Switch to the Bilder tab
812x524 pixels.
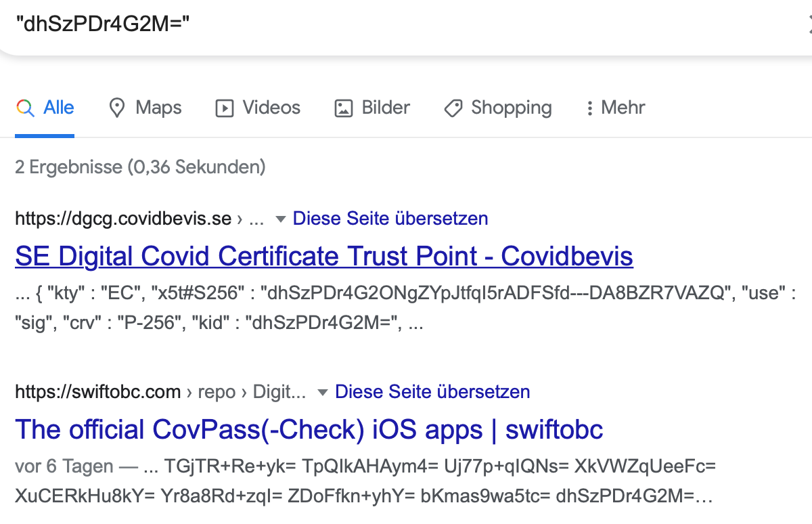coord(373,108)
